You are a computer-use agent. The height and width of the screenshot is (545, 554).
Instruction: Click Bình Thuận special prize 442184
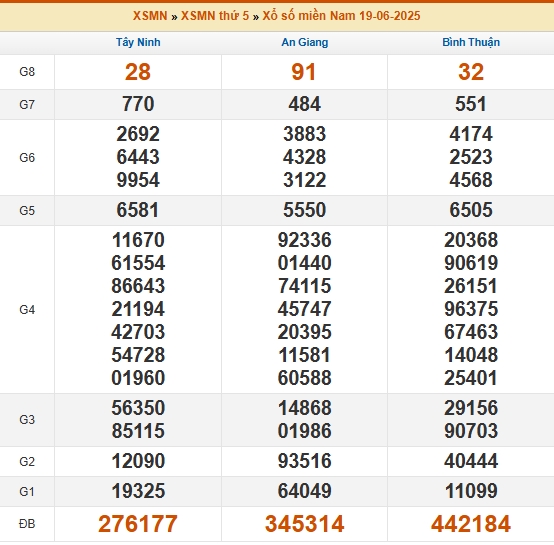click(471, 523)
